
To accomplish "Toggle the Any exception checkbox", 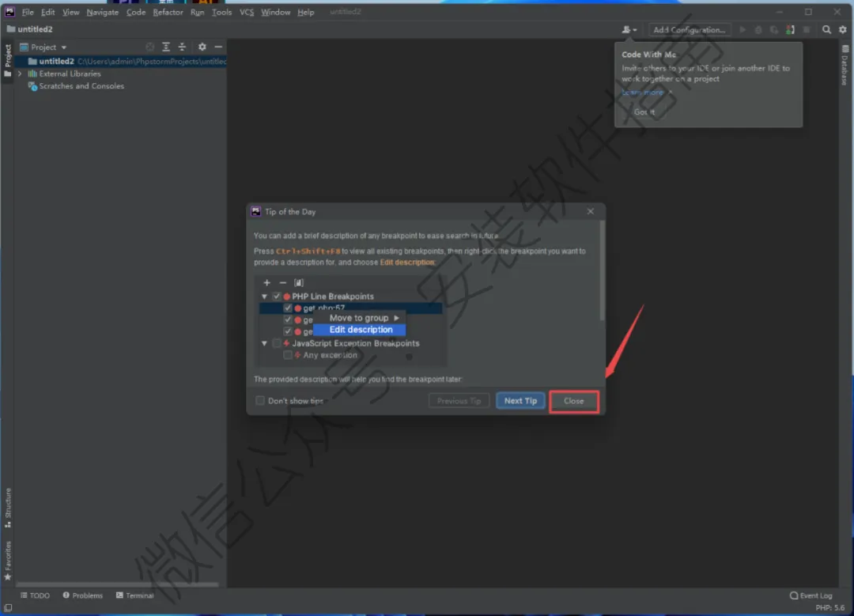I will (288, 355).
